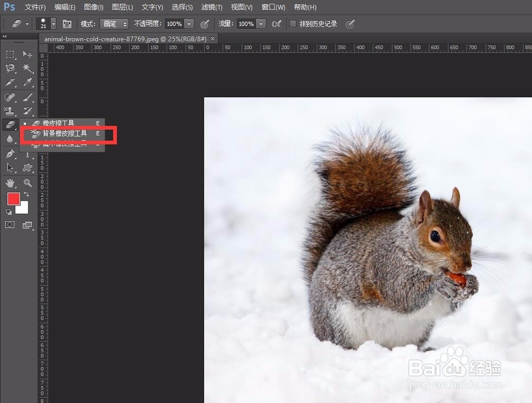Screen dimensions: 532x403
Task: Select the History Brush tool
Action: tap(27, 111)
